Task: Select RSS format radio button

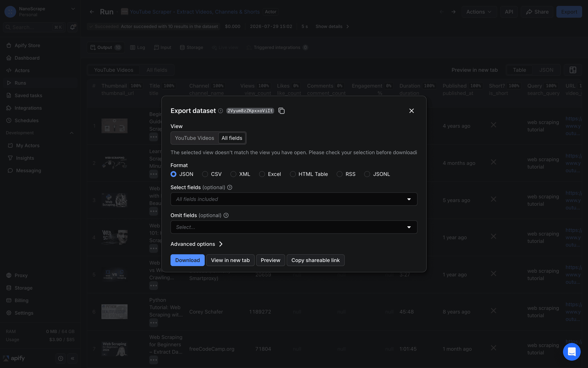Action: point(339,174)
